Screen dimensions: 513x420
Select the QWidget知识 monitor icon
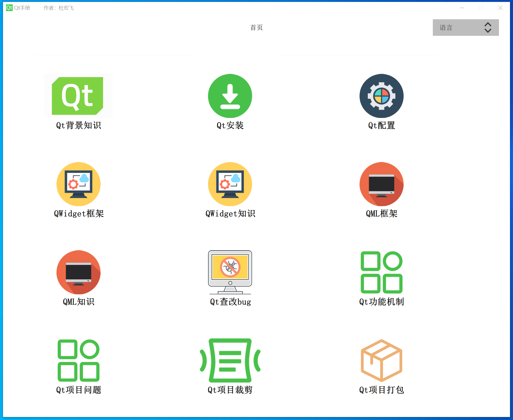pyautogui.click(x=230, y=184)
